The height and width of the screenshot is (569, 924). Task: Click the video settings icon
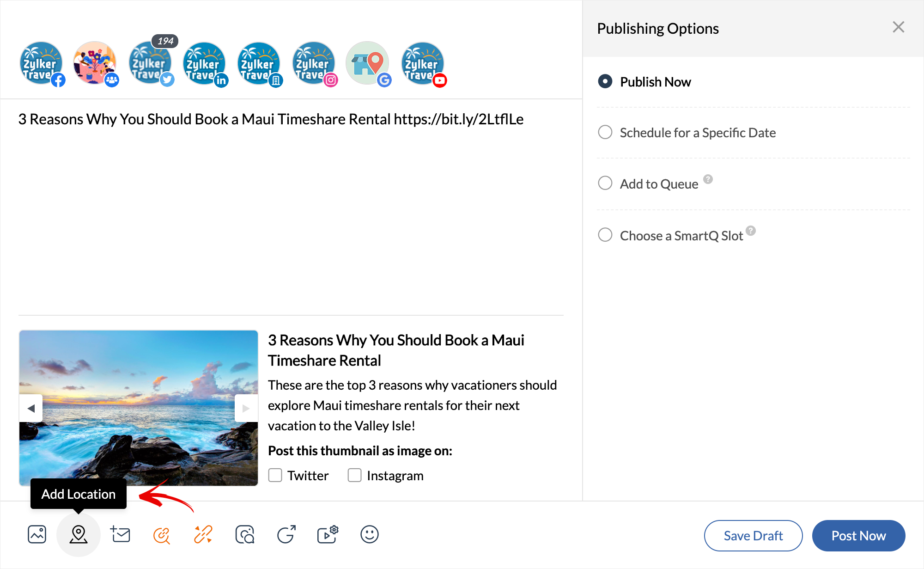coord(328,534)
